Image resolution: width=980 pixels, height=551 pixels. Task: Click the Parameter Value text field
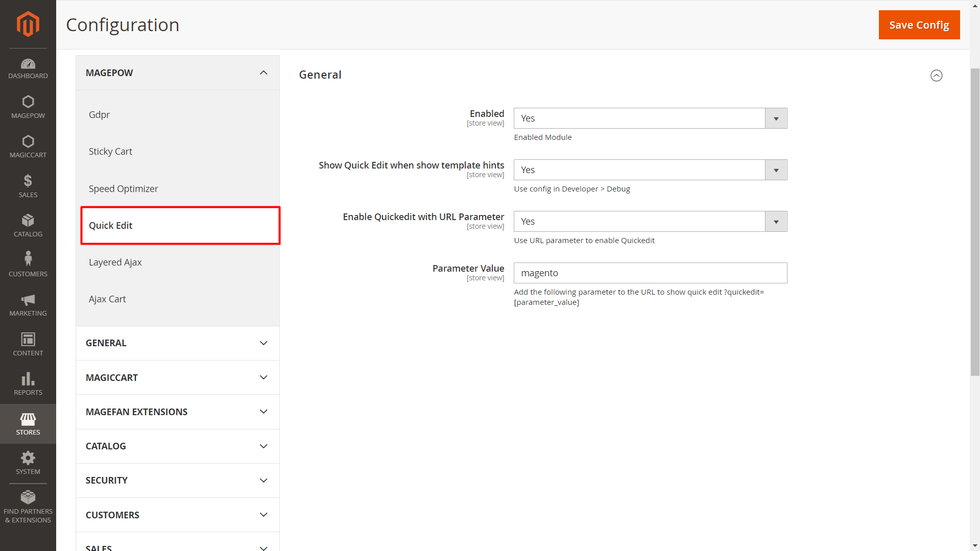point(650,273)
